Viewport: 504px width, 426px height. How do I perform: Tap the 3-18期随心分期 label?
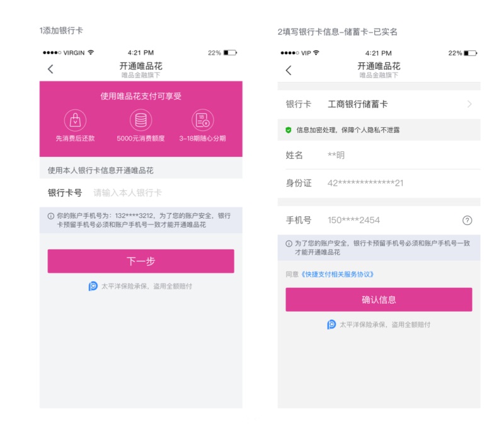202,138
